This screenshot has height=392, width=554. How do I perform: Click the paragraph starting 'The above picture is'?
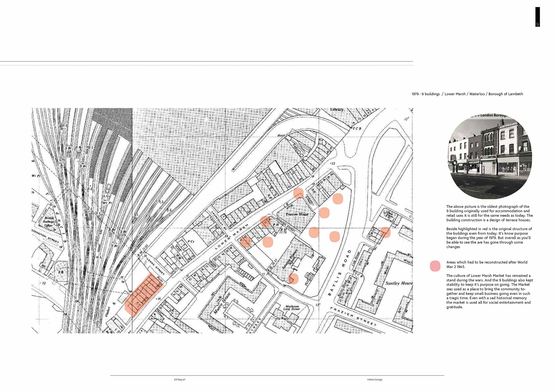pos(489,213)
